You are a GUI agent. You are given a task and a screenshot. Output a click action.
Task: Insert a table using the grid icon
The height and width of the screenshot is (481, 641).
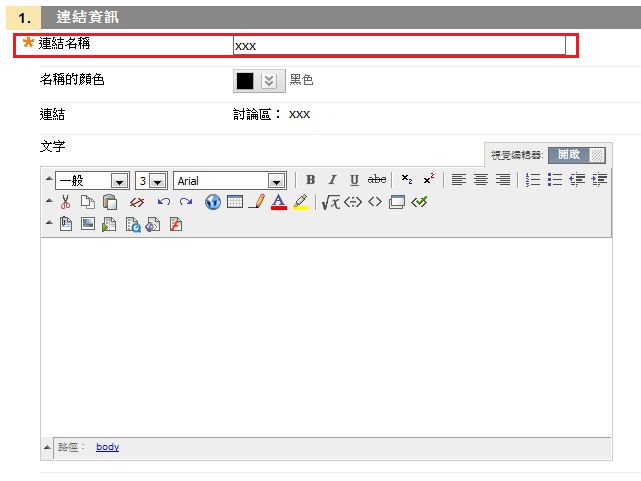pyautogui.click(x=235, y=202)
